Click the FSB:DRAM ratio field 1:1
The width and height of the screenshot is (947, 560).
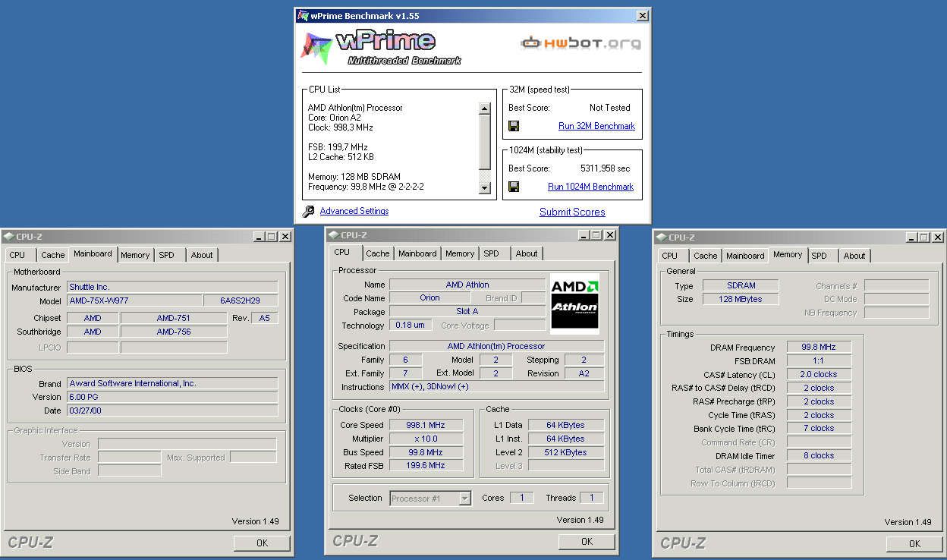pos(819,360)
